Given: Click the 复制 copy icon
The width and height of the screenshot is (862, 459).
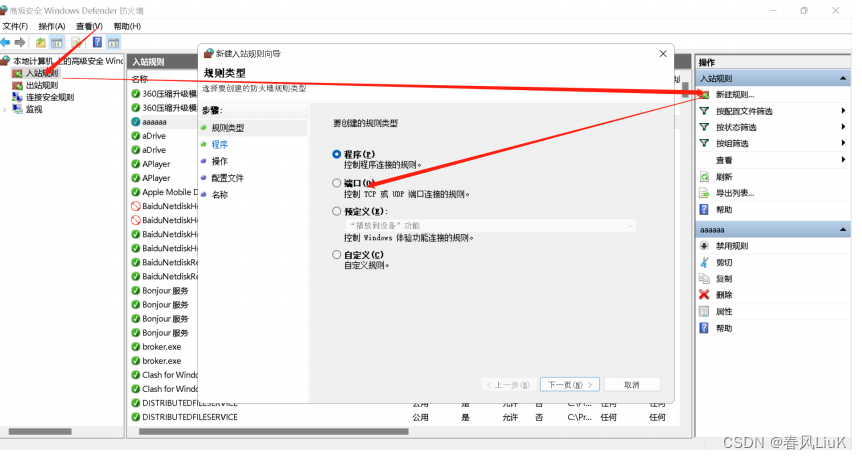Looking at the screenshot, I should click(x=704, y=279).
